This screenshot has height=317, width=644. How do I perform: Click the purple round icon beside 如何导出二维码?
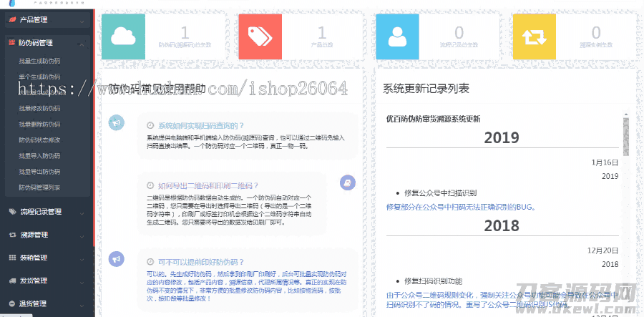348,182
